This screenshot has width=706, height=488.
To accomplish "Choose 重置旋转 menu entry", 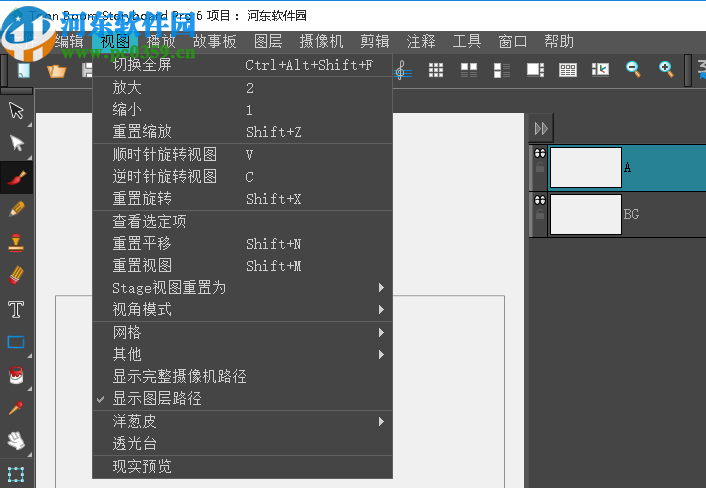I will coord(242,199).
